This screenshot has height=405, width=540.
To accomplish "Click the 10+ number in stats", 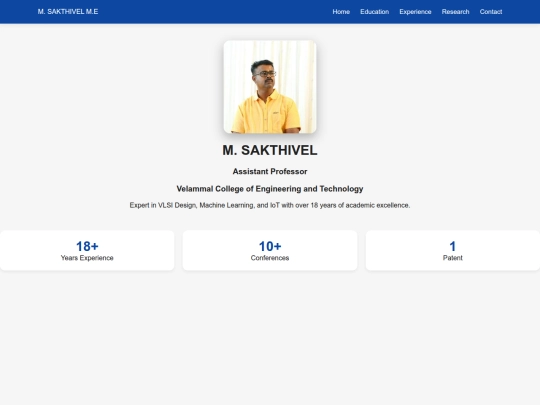I will [270, 246].
